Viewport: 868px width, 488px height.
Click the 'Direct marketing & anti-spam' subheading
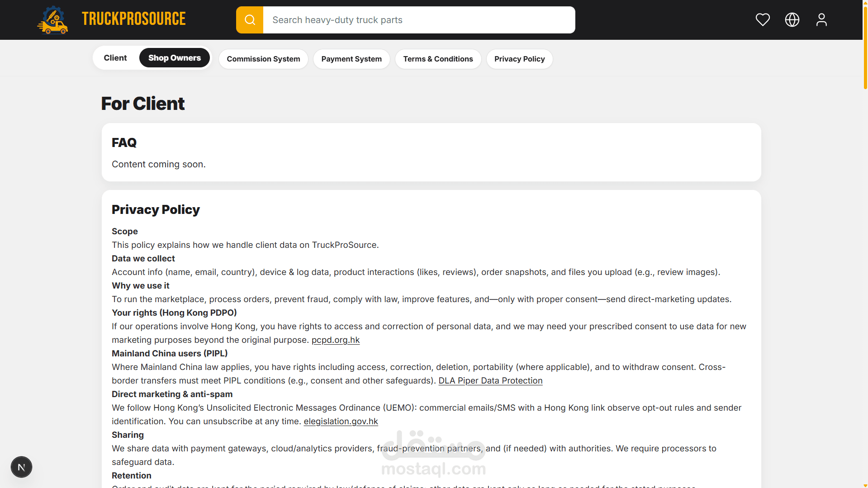pyautogui.click(x=172, y=394)
